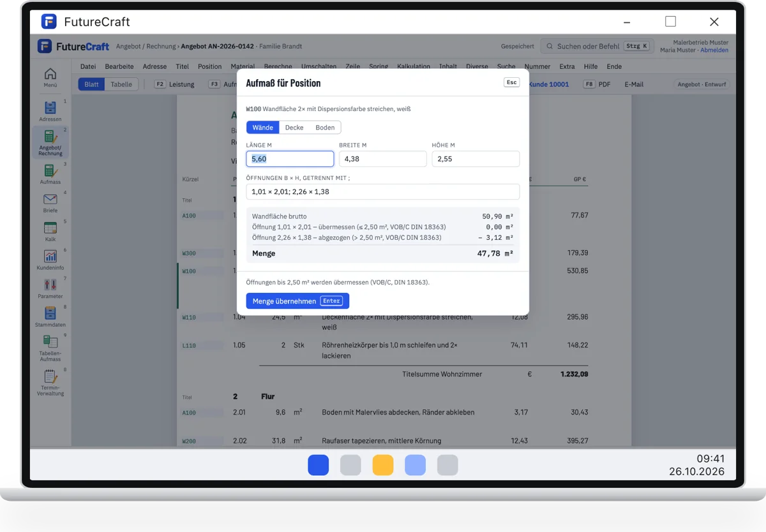
Task: Focus the Höhe M input field
Action: pyautogui.click(x=476, y=159)
